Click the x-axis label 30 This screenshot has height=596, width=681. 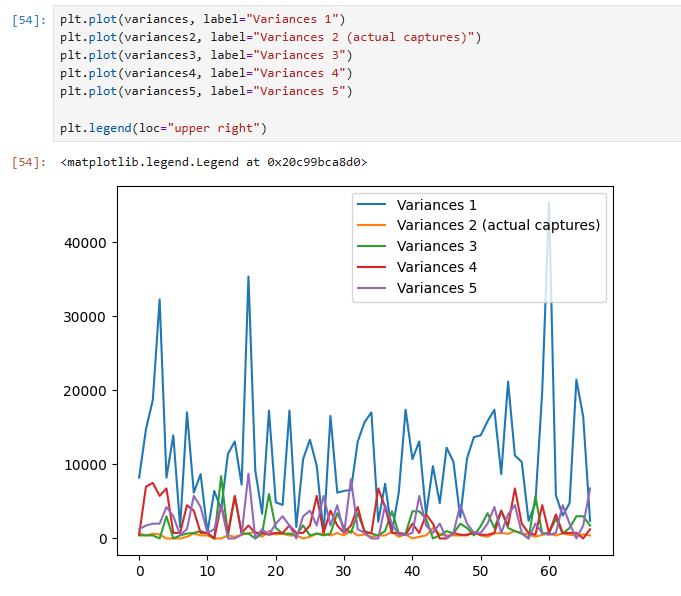coord(344,571)
